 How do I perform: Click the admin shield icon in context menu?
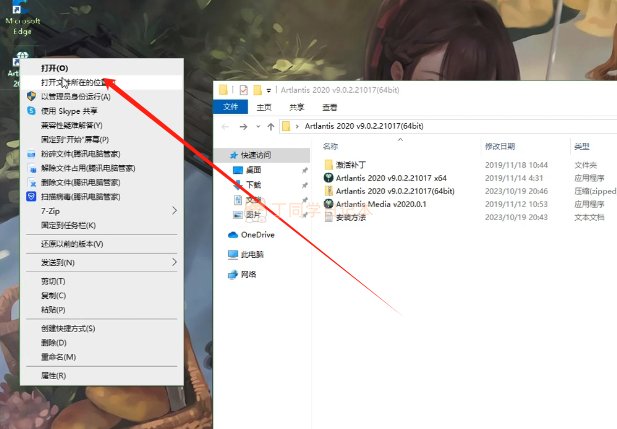tap(31, 96)
